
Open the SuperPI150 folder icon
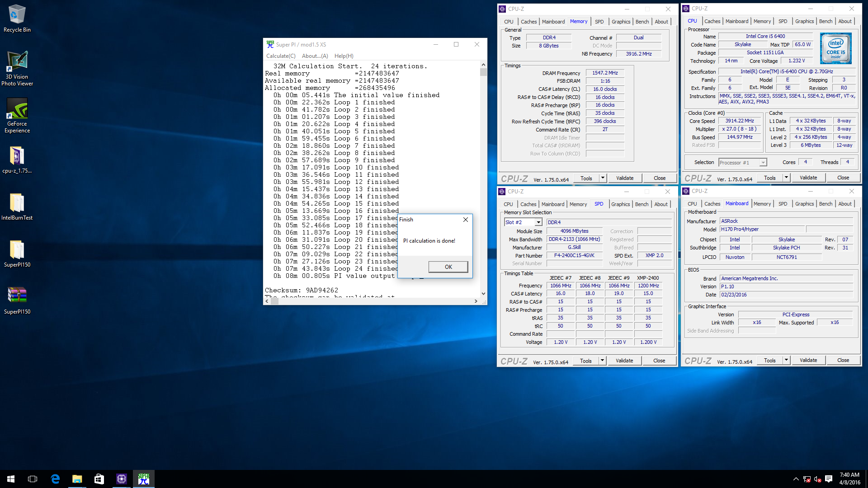pyautogui.click(x=17, y=254)
